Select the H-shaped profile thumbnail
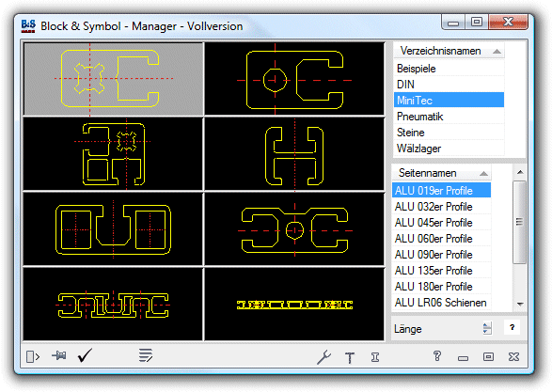The image size is (552, 392). click(x=294, y=154)
